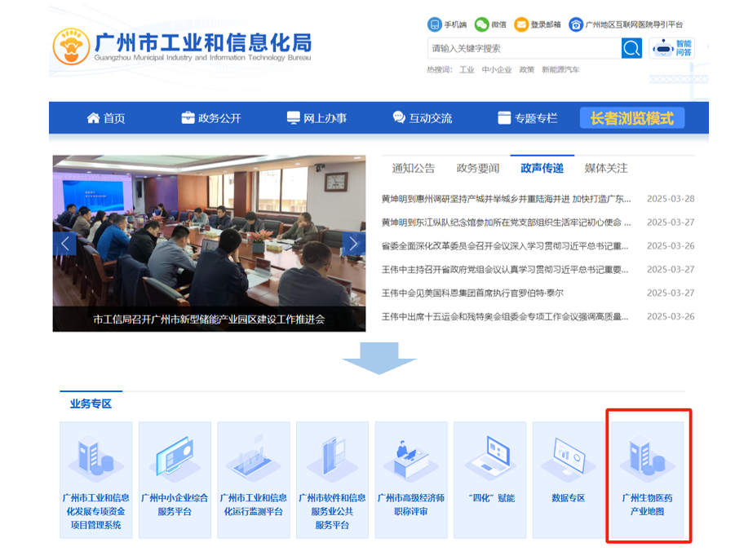
Task: Select the 业务专区 section tab
Action: tap(91, 403)
